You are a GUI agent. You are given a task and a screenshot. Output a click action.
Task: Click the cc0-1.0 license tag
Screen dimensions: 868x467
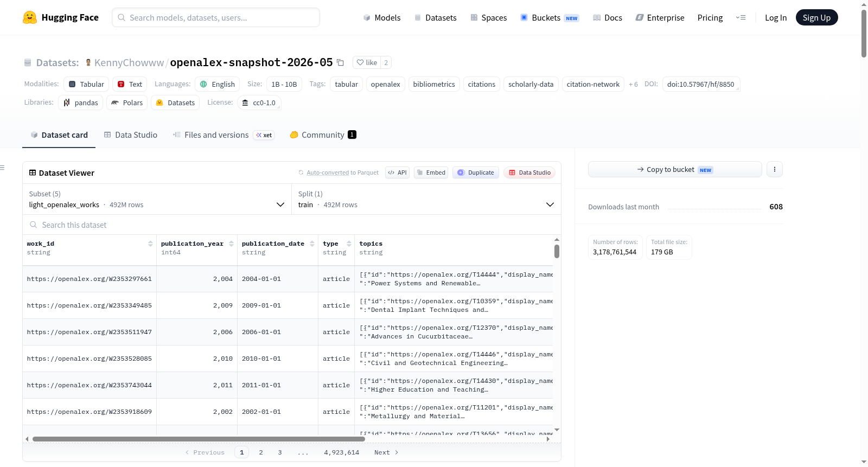point(259,103)
